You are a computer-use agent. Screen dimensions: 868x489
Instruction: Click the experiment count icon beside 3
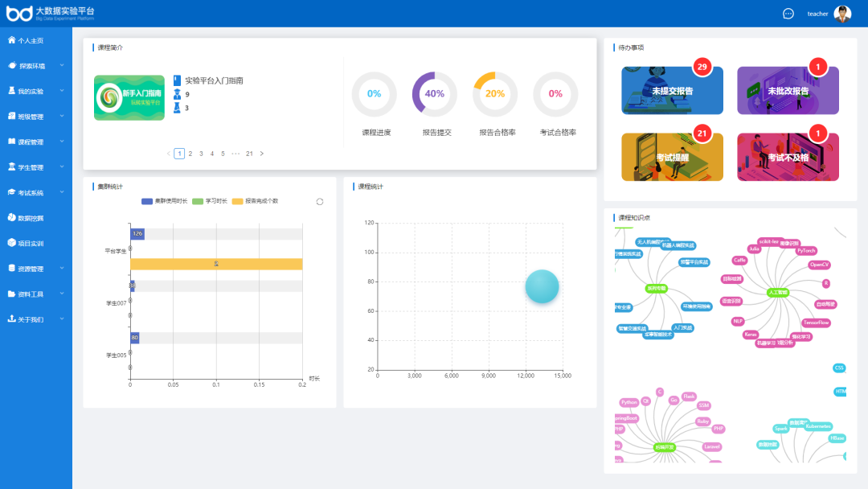pyautogui.click(x=177, y=108)
